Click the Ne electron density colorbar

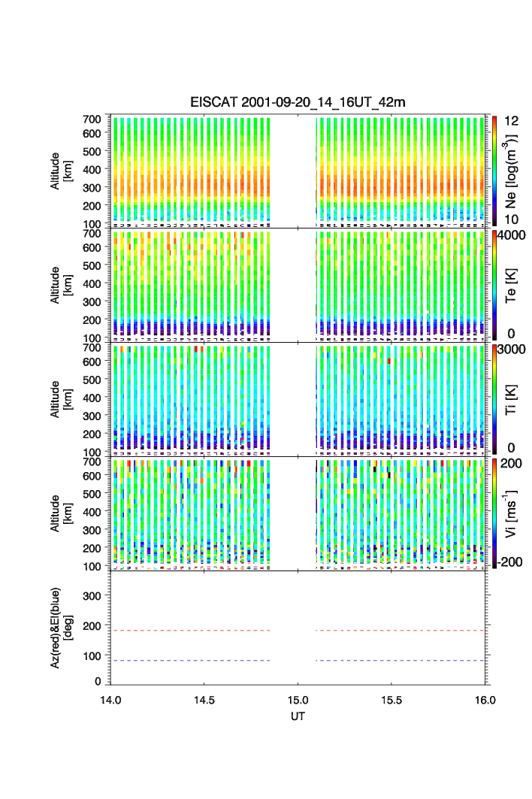[495, 170]
